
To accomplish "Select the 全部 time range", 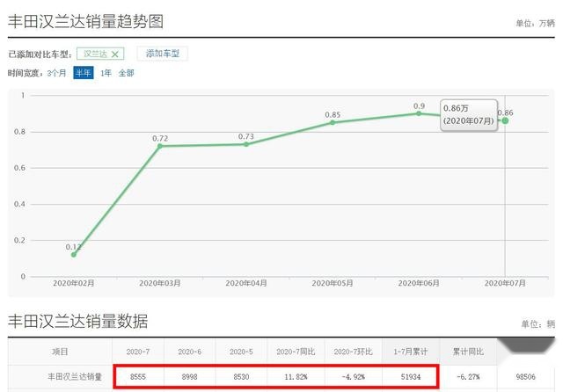I will (x=126, y=73).
